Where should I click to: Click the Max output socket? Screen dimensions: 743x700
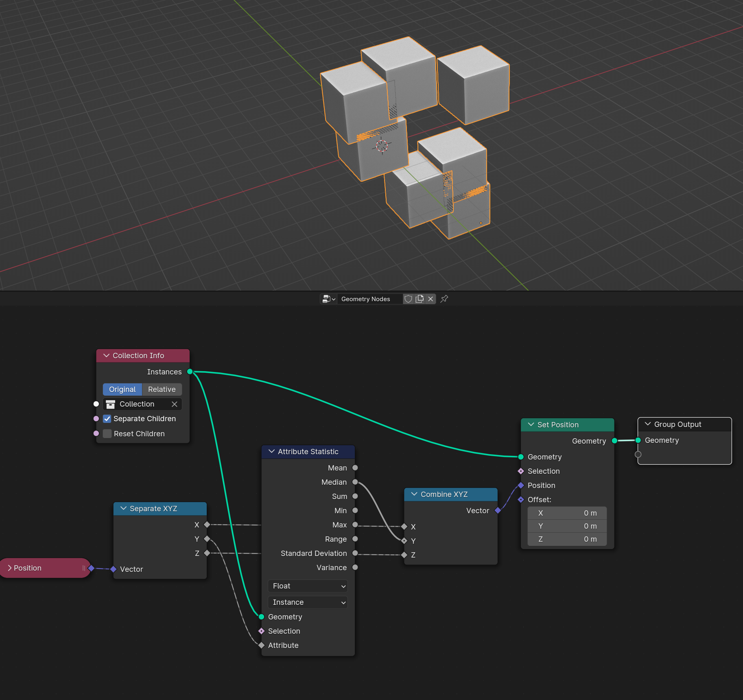pyautogui.click(x=355, y=525)
